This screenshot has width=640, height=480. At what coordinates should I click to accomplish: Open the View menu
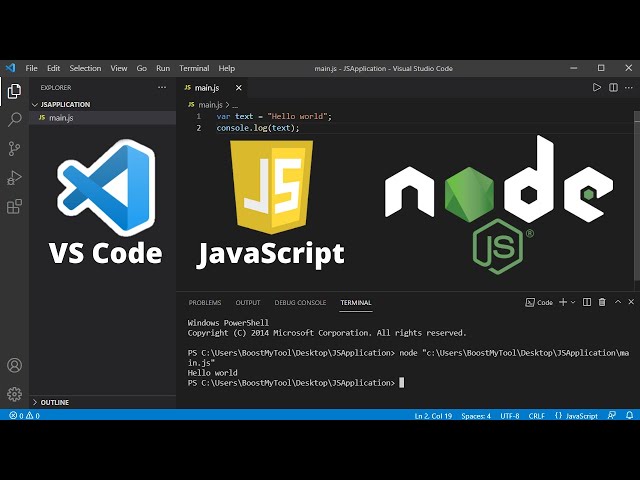(x=119, y=68)
